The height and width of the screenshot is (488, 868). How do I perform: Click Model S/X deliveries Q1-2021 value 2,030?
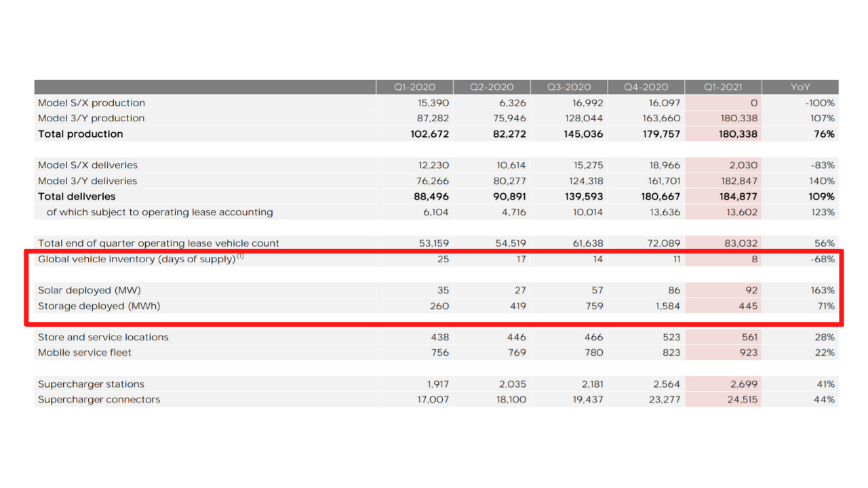pyautogui.click(x=745, y=165)
